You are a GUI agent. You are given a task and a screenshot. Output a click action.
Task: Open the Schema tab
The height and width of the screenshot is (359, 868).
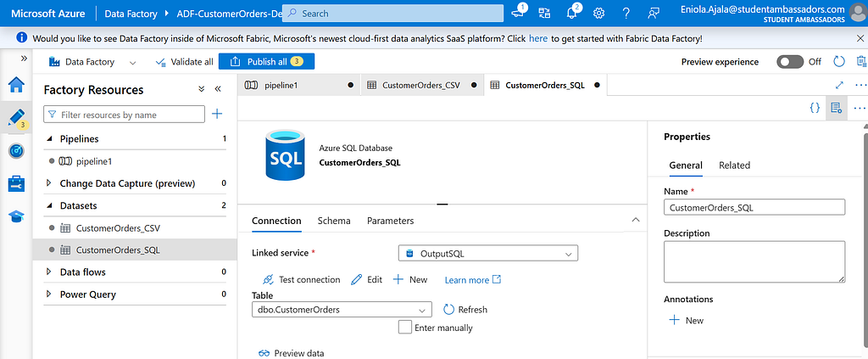tap(334, 221)
